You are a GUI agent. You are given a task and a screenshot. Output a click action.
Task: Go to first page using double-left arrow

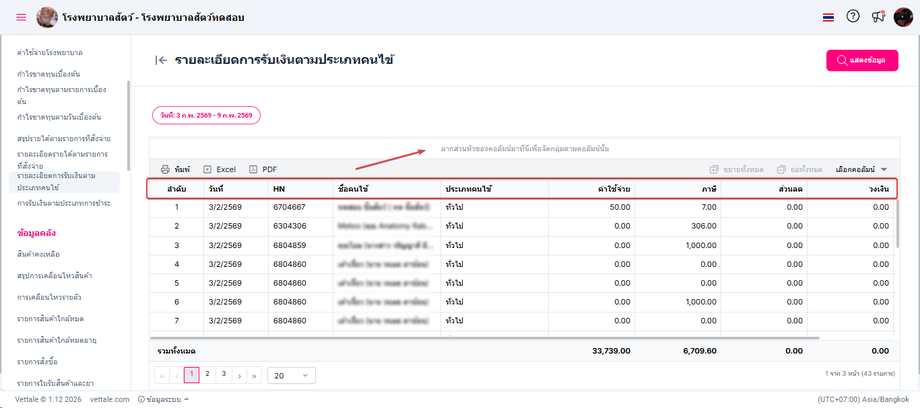(161, 375)
